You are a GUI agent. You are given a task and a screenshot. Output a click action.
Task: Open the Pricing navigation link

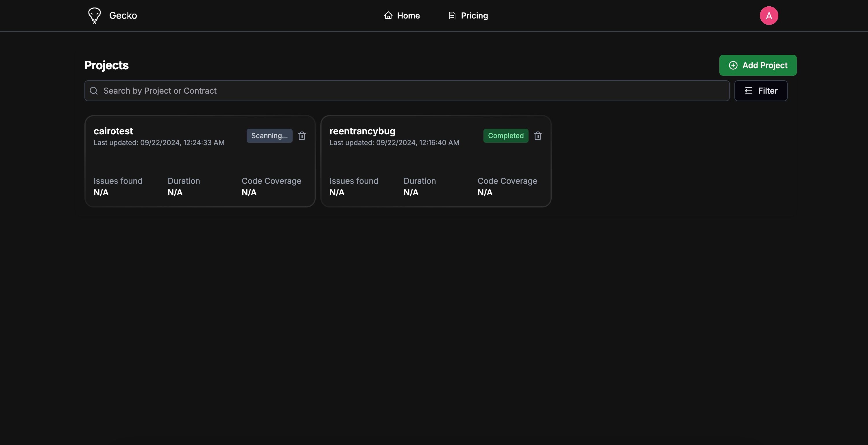[x=468, y=16]
